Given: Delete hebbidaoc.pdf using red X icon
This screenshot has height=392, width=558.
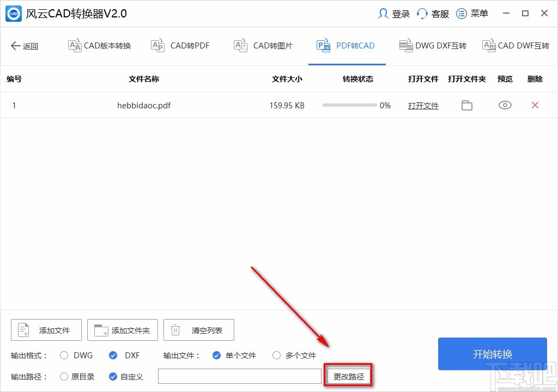Looking at the screenshot, I should pos(535,105).
